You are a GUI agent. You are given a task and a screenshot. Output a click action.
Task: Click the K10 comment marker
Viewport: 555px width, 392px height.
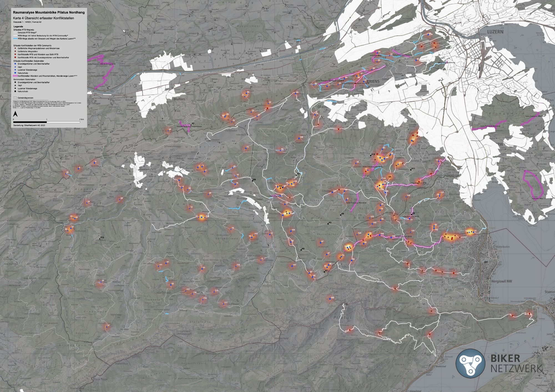(x=371, y=156)
